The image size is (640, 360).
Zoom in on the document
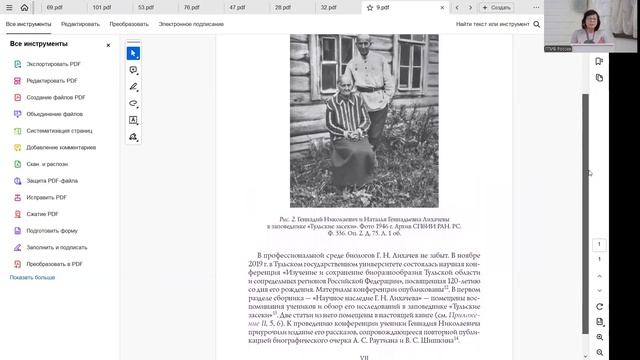click(599, 337)
